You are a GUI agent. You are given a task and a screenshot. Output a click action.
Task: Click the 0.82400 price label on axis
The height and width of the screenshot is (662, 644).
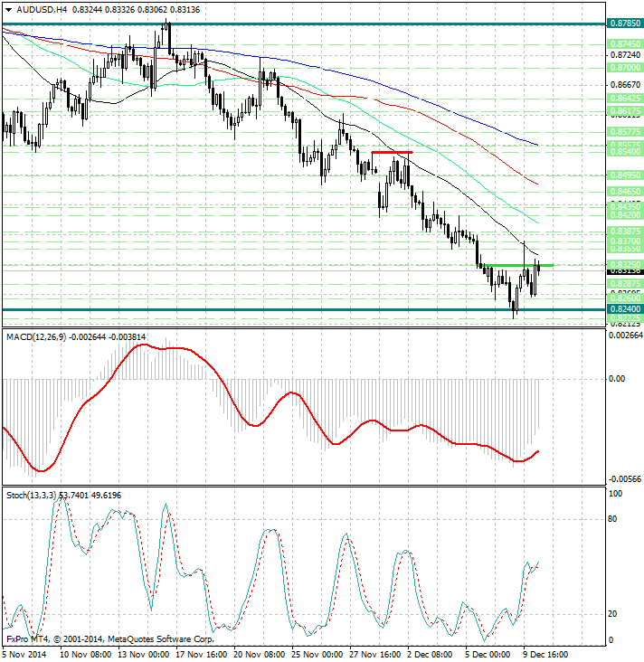coord(624,309)
